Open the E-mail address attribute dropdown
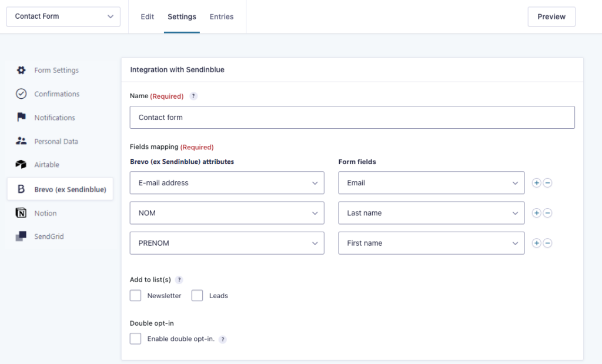This screenshot has width=602, height=364. 227,183
